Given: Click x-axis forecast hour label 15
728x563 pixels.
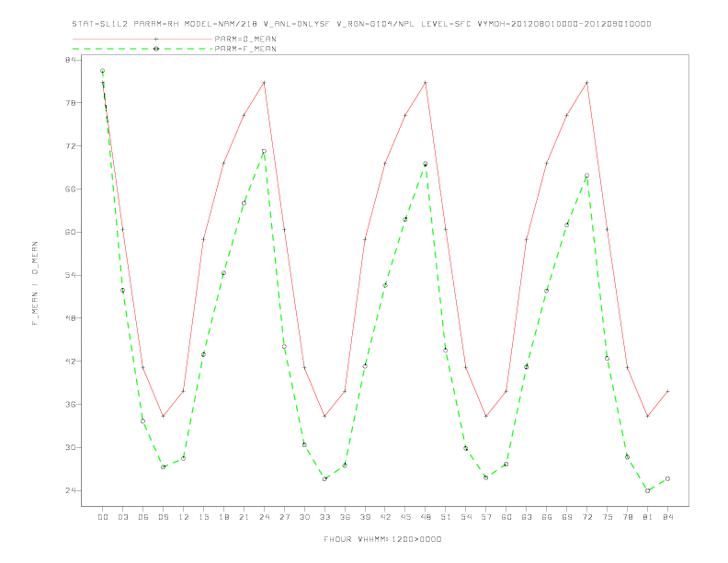Looking at the screenshot, I should 203,517.
